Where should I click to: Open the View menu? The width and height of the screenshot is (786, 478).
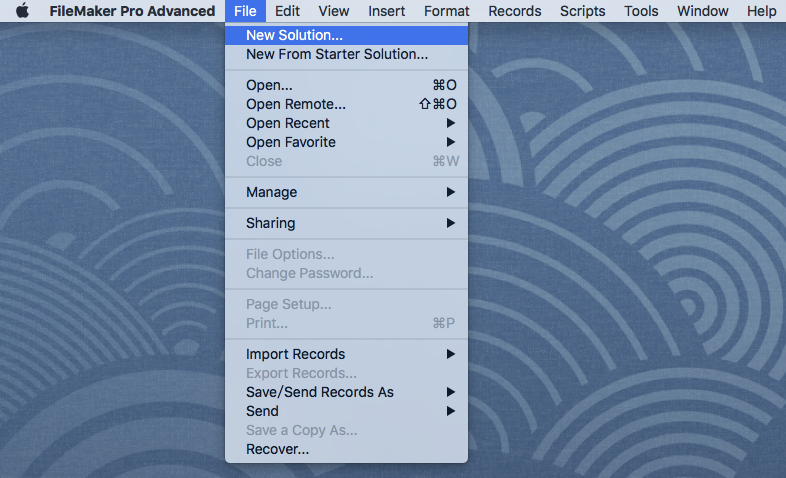[333, 11]
